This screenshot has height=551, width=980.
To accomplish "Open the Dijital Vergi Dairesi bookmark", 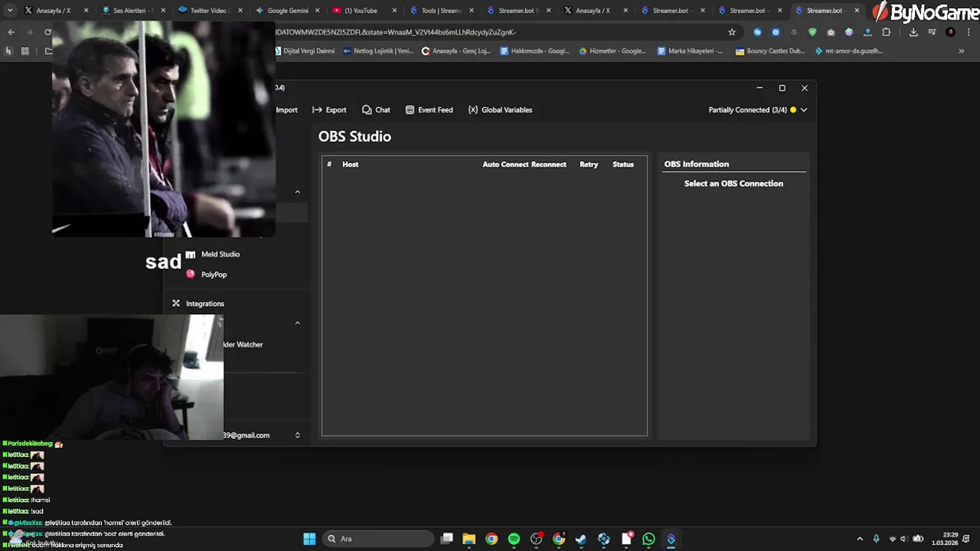I will 305,51.
